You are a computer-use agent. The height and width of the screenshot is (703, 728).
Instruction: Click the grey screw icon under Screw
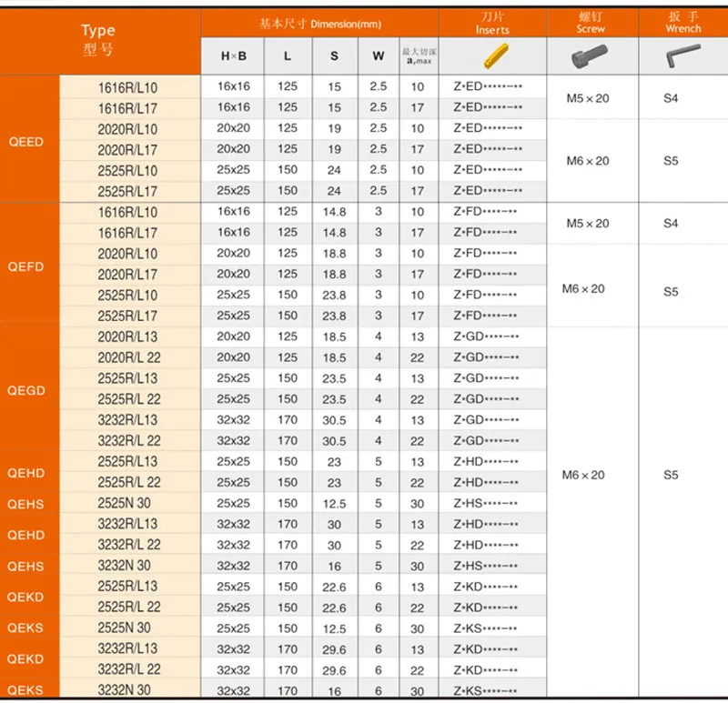[589, 56]
